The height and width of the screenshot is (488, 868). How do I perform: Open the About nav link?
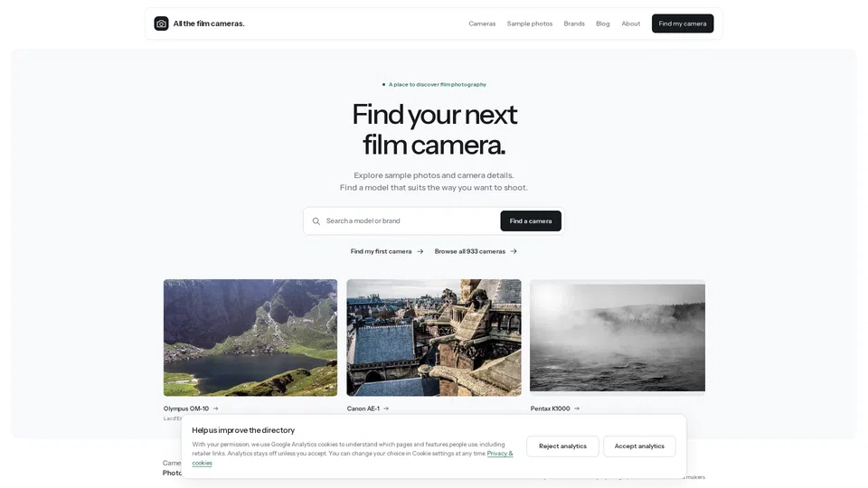[x=630, y=23]
